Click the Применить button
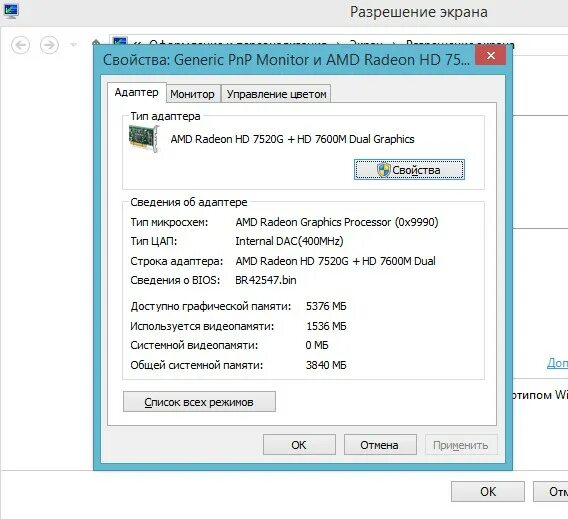Screen dimensions: 568x519 tap(461, 445)
